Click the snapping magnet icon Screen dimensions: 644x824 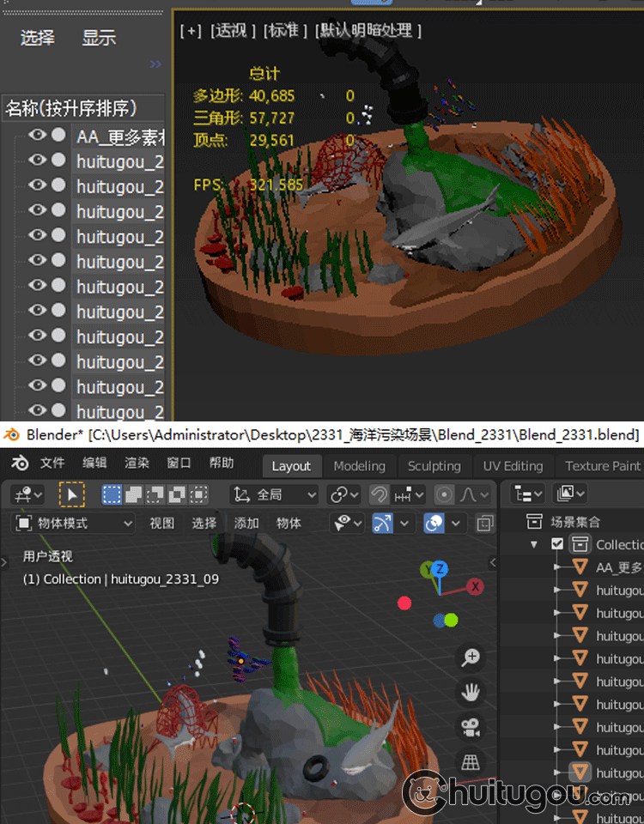(379, 494)
